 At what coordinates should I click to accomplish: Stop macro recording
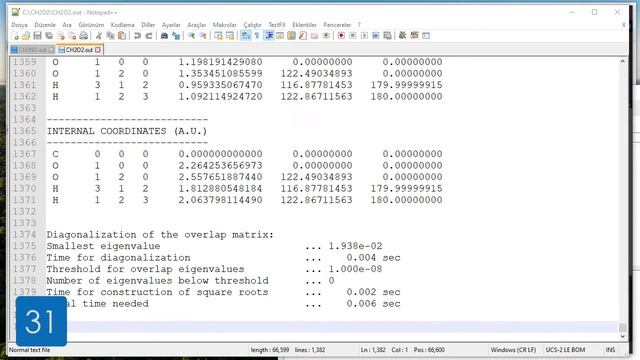pos(353,36)
